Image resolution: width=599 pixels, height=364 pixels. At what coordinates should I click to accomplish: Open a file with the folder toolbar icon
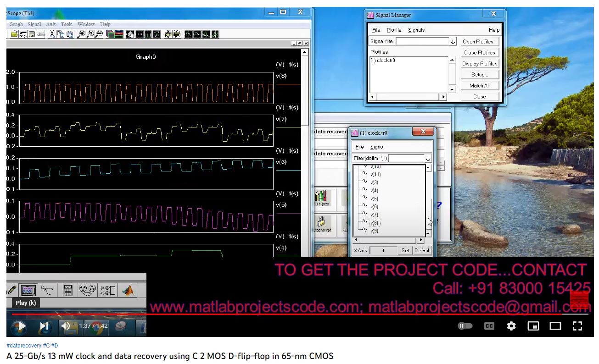click(14, 34)
